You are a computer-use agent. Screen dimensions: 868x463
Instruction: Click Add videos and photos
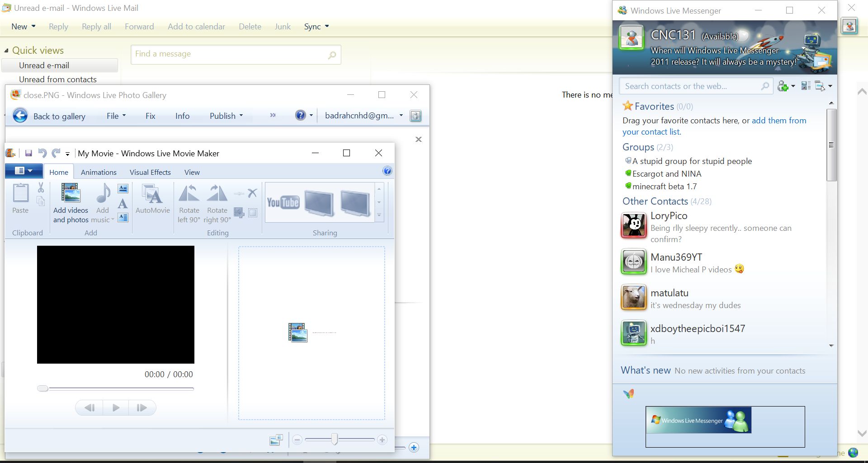[71, 202]
